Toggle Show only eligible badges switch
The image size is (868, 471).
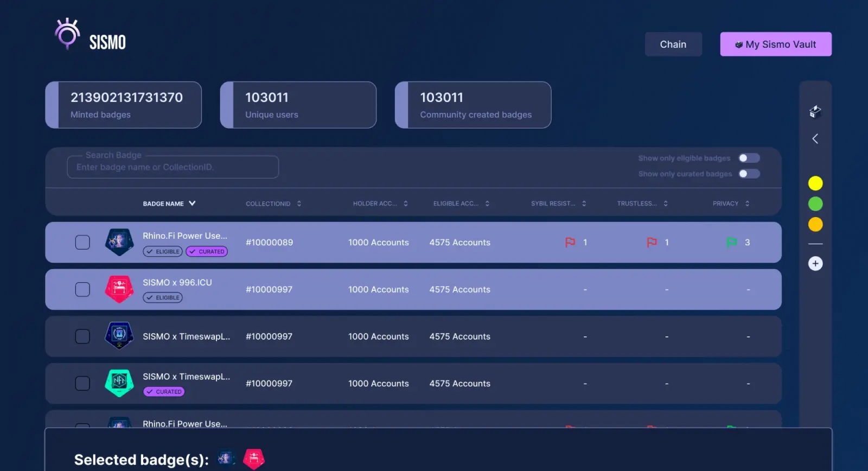(x=749, y=158)
